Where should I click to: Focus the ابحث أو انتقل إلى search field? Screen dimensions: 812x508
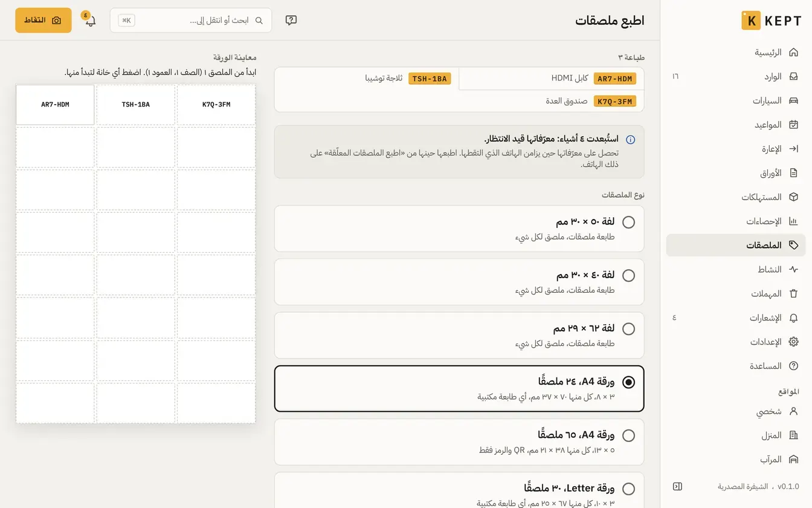click(191, 20)
